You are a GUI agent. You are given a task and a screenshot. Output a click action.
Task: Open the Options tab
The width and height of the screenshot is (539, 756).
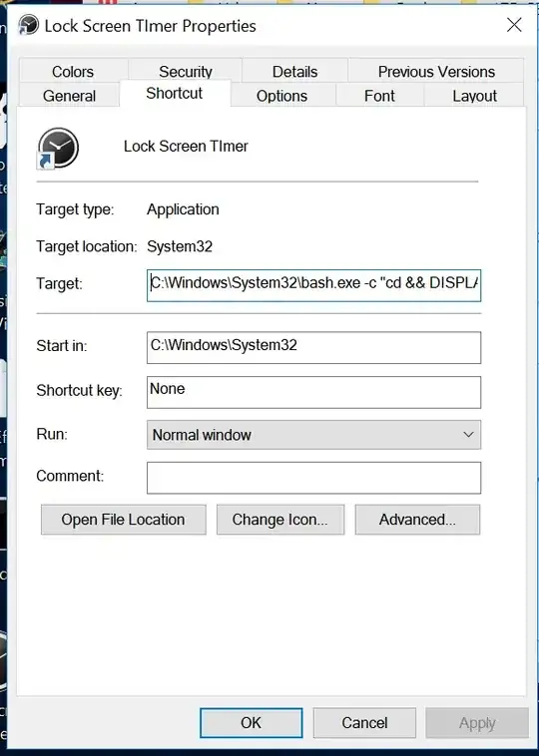coord(282,95)
